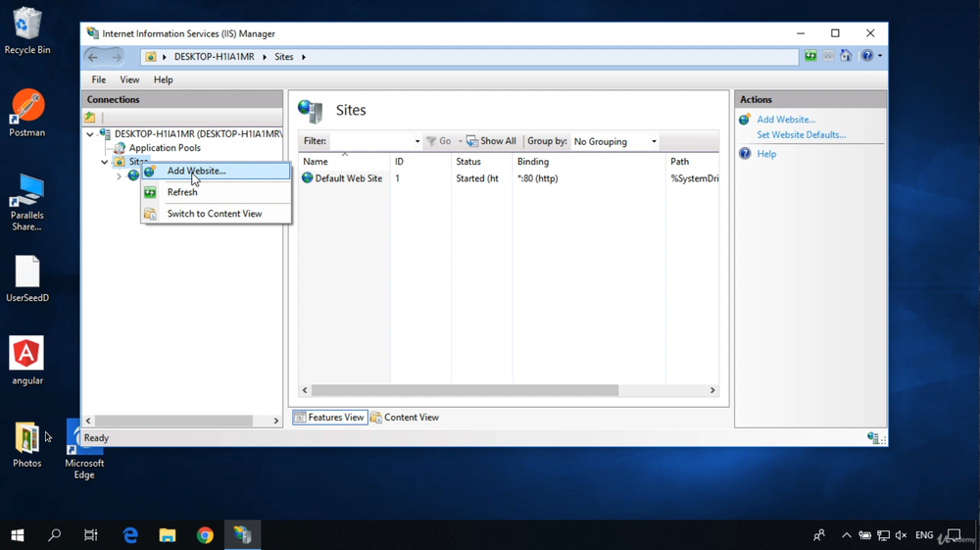This screenshot has height=550, width=980.
Task: Click the Forward navigation arrow
Action: 117,57
